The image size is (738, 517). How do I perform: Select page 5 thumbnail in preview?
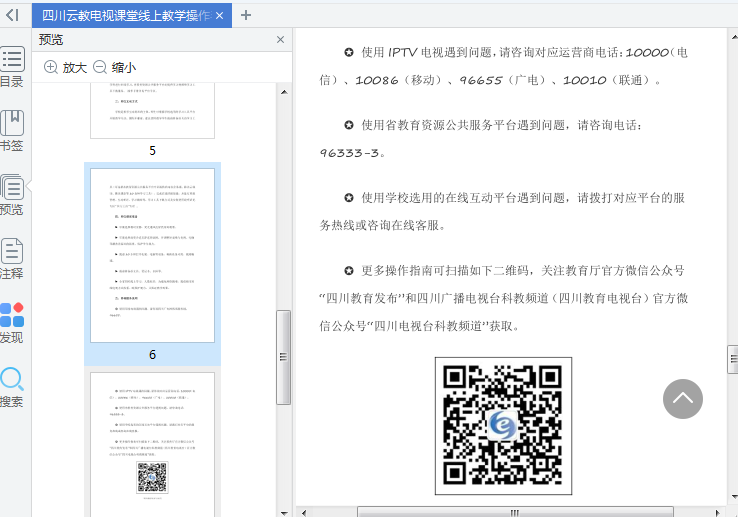152,111
